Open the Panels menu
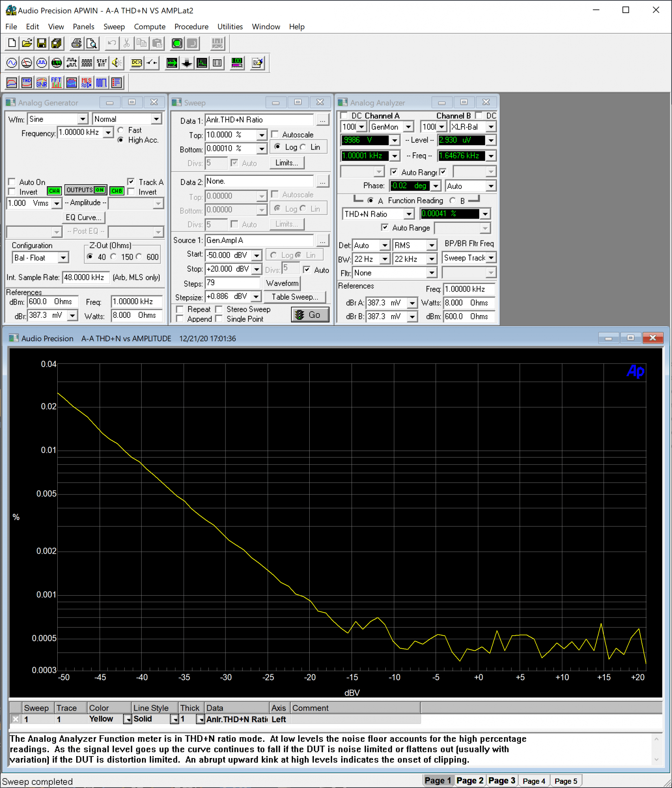 click(83, 27)
